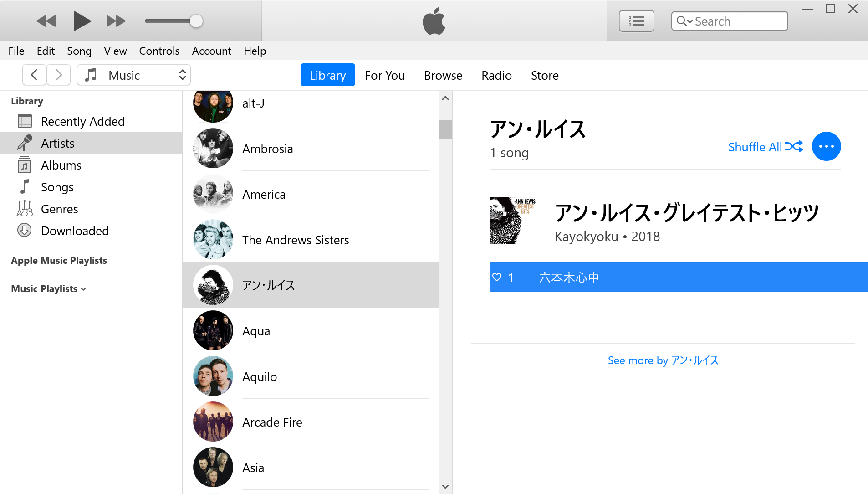Click the Shuffle All link
The width and height of the screenshot is (868, 494).
[766, 147]
